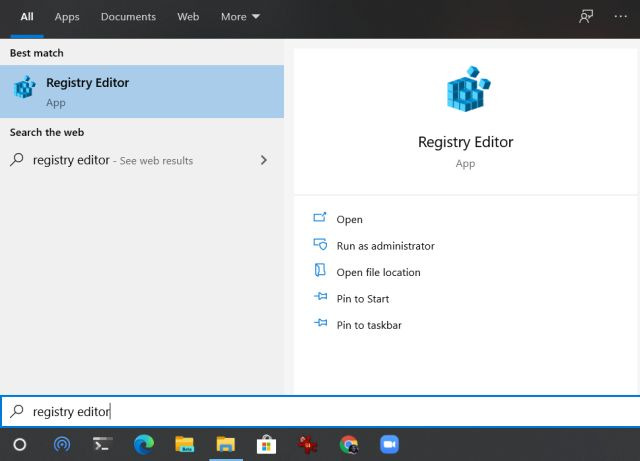Launch the terminal app from taskbar
The width and height of the screenshot is (640, 461).
click(x=102, y=444)
